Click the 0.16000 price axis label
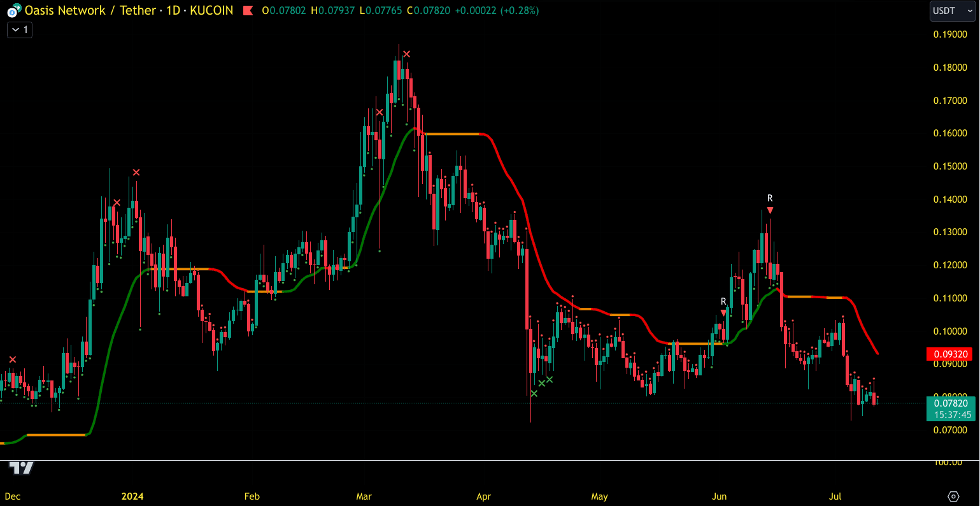The image size is (980, 506). (x=950, y=133)
